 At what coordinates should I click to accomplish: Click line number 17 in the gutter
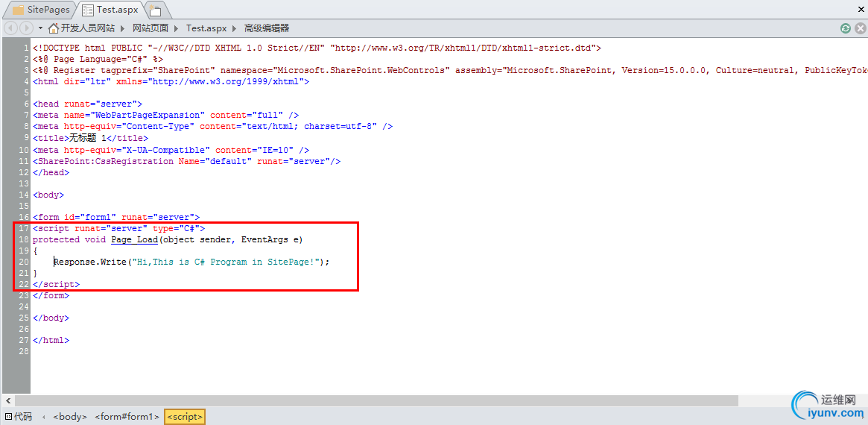coord(23,228)
